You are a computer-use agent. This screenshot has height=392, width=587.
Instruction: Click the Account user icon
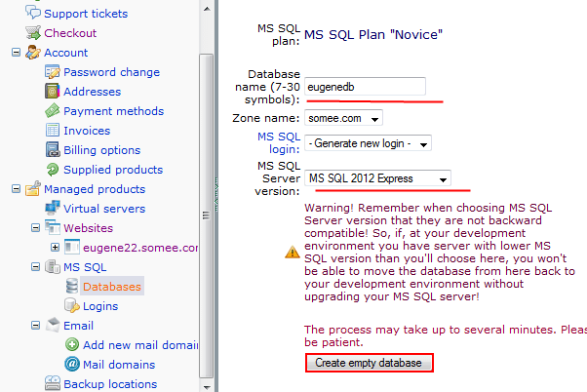click(x=33, y=53)
